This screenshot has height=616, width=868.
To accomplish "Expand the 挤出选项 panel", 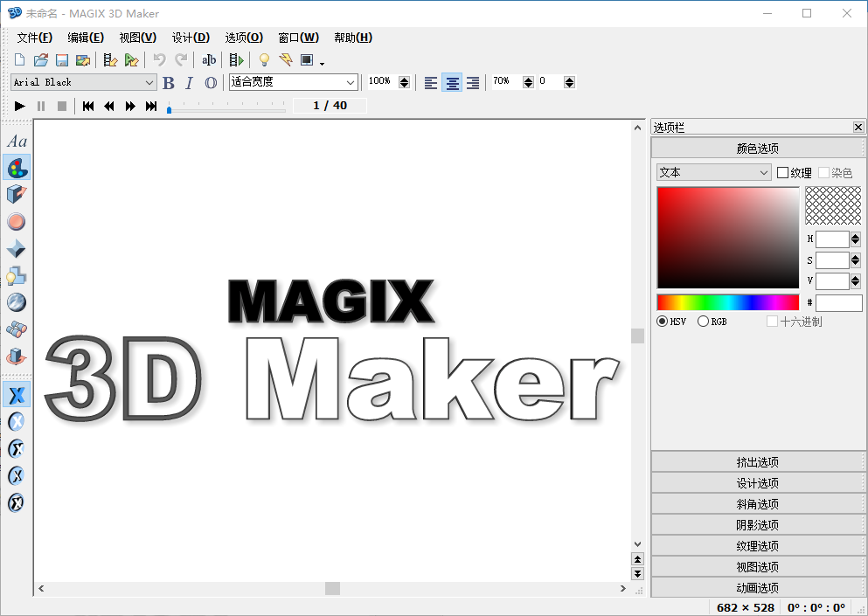I will pos(757,462).
